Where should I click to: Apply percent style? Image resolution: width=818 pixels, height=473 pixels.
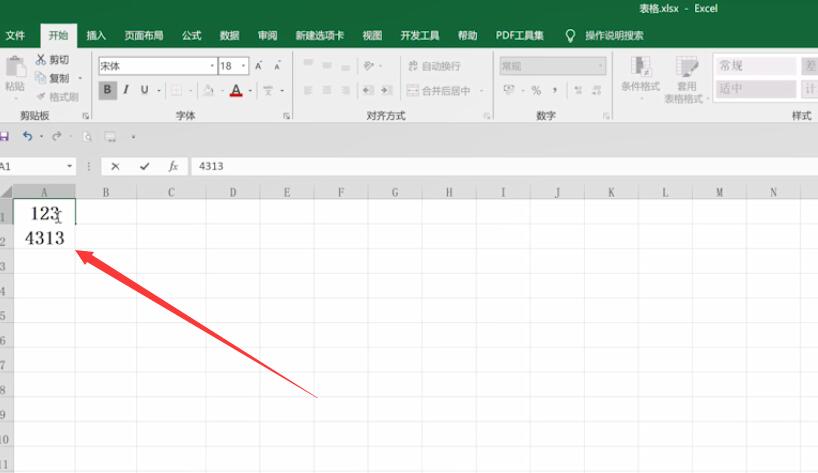pyautogui.click(x=536, y=90)
